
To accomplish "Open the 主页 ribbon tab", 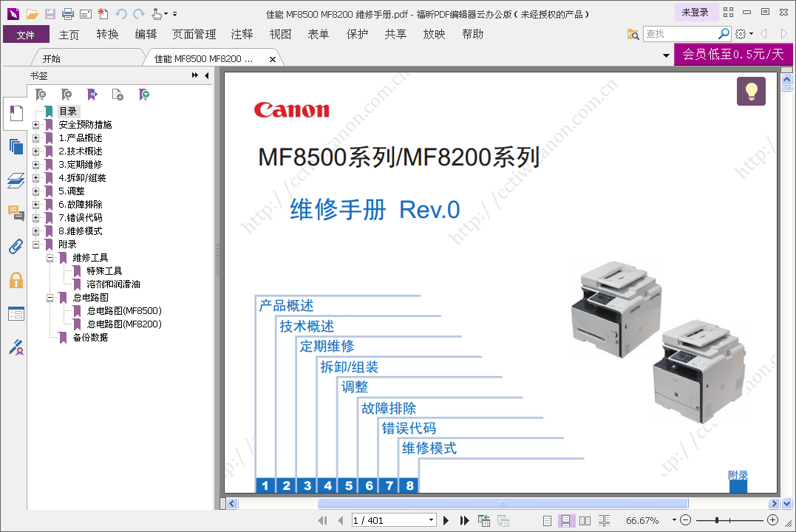I will pos(69,35).
